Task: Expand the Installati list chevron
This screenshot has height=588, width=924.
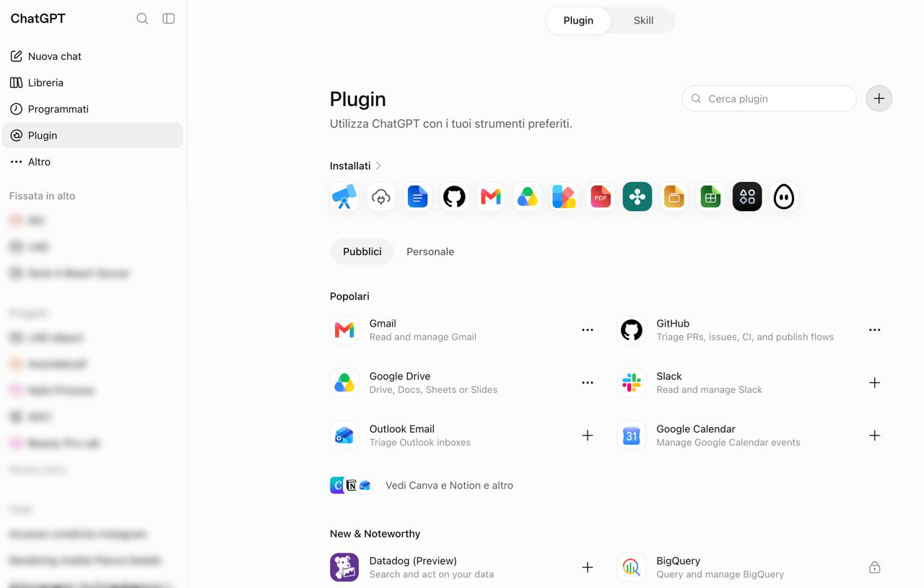Action: 378,166
